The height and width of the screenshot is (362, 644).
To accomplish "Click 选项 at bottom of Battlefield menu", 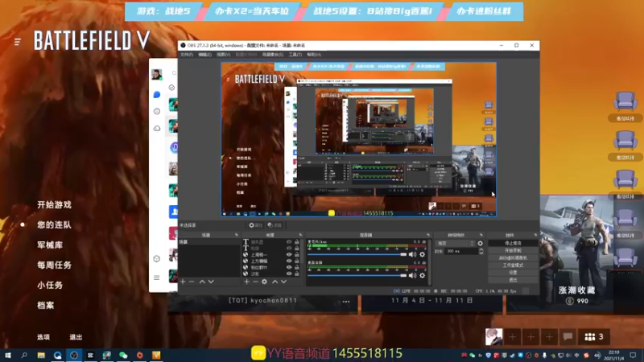I will coord(43,337).
